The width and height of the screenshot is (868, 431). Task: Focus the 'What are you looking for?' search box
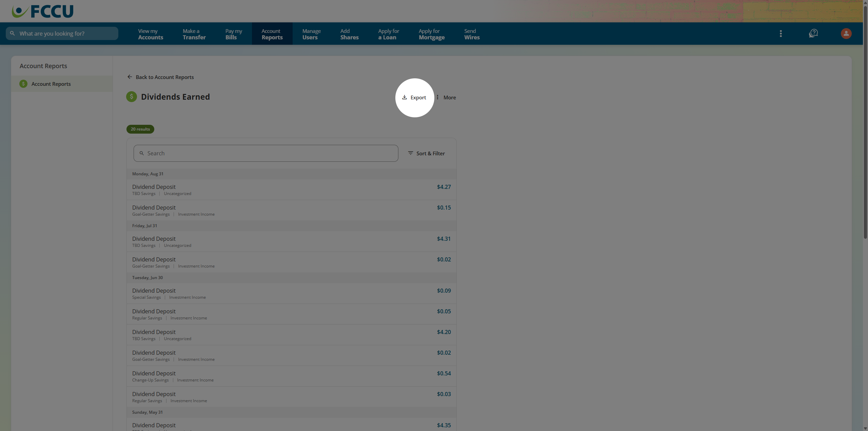click(x=62, y=34)
